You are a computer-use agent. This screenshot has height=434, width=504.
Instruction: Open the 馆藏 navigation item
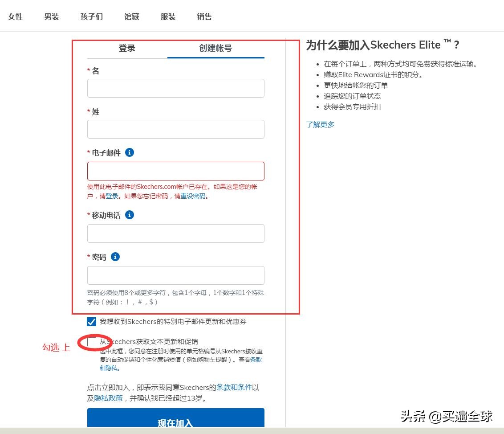coord(131,16)
